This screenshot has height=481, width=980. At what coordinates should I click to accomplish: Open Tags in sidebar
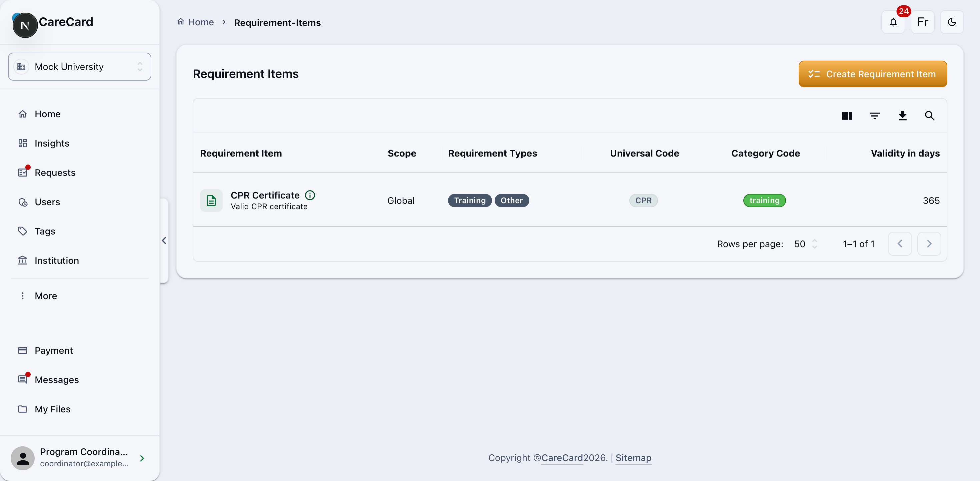(x=80, y=231)
